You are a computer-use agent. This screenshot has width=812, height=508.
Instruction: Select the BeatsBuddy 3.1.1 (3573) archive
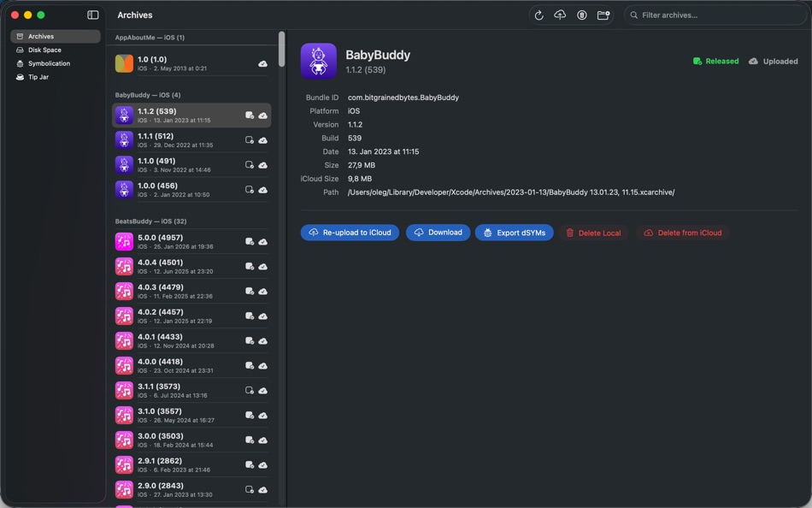(191, 391)
